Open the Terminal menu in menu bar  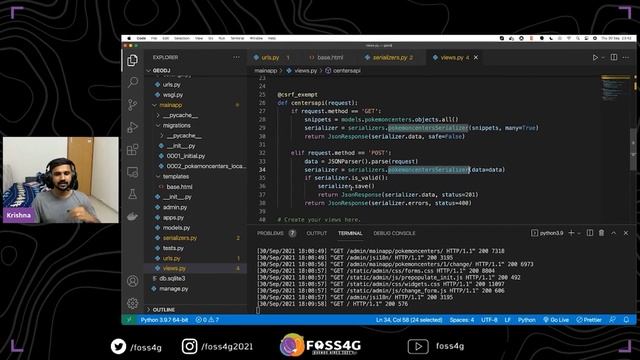(x=238, y=38)
